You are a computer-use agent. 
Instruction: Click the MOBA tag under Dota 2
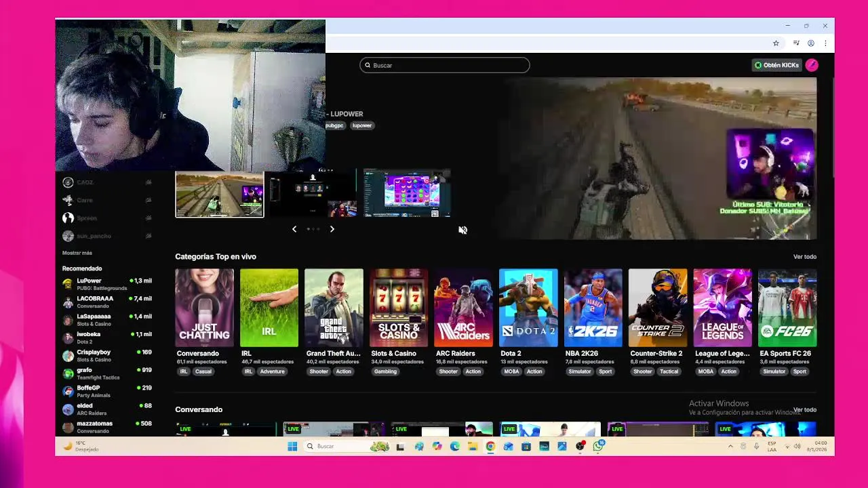point(511,371)
